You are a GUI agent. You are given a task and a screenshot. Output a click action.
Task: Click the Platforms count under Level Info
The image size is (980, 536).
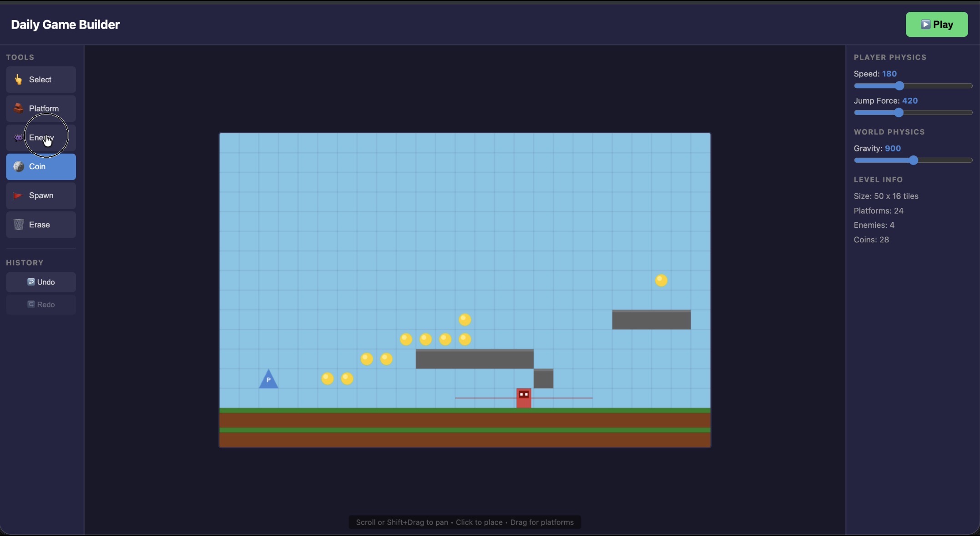[x=879, y=210]
